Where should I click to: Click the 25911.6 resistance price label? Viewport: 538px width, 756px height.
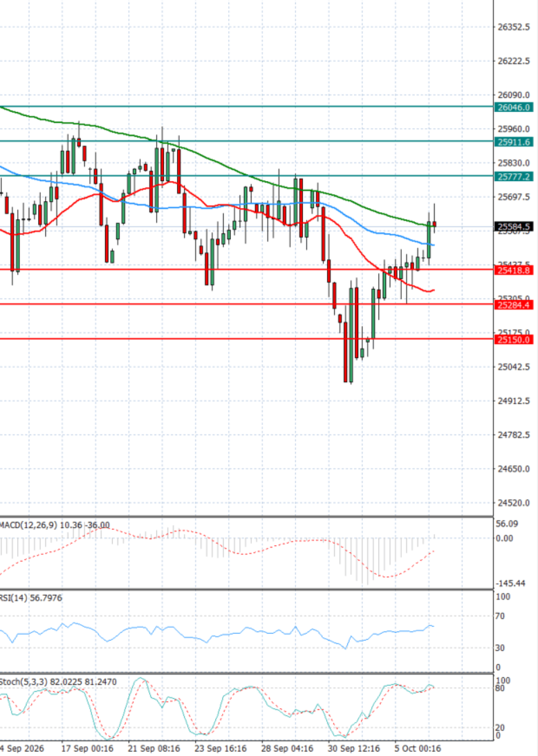click(x=514, y=142)
